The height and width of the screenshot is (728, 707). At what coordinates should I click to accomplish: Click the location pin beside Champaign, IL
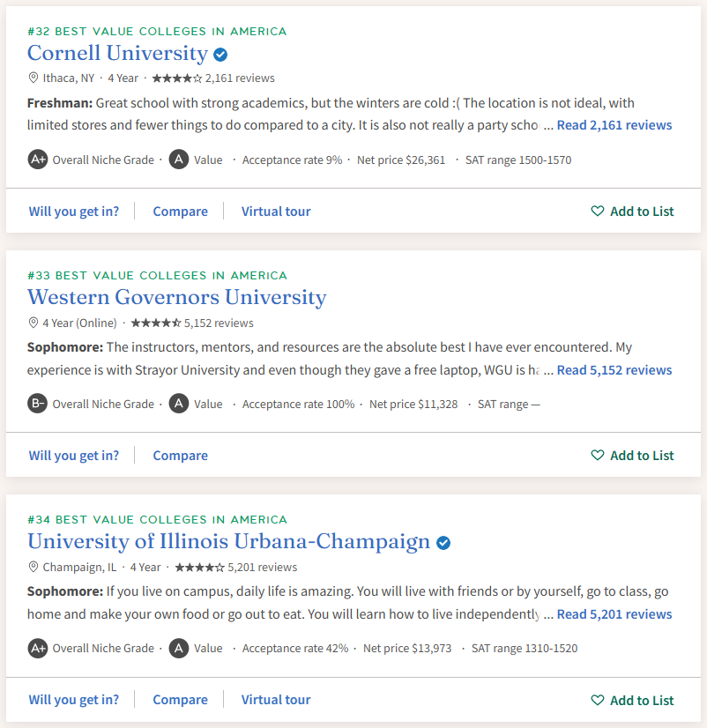[33, 567]
